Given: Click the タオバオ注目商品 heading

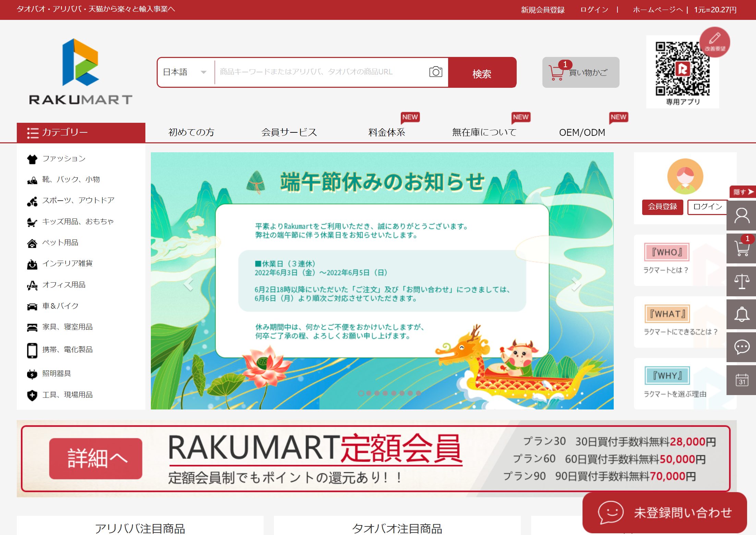Looking at the screenshot, I should coord(397,528).
